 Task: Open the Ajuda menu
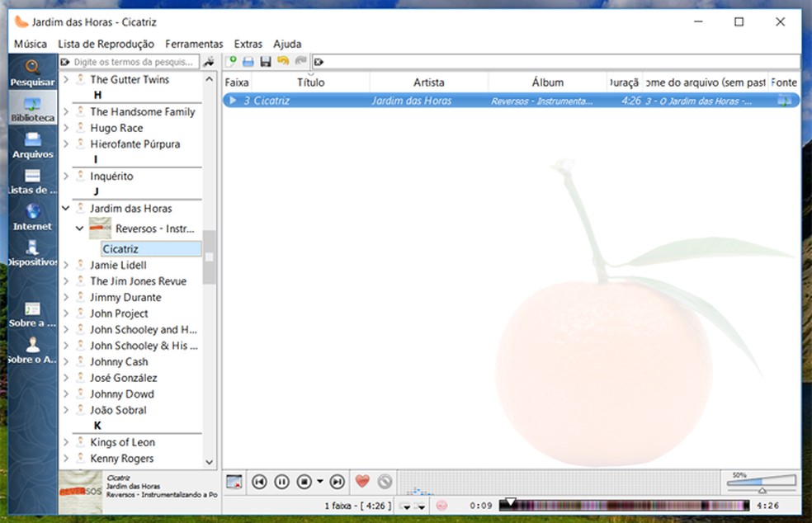tap(287, 44)
